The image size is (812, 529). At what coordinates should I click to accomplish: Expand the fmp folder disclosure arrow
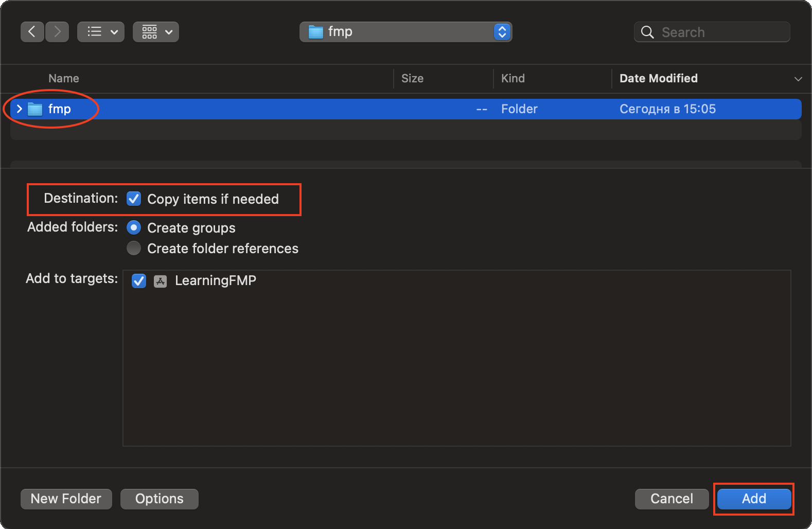pos(19,109)
